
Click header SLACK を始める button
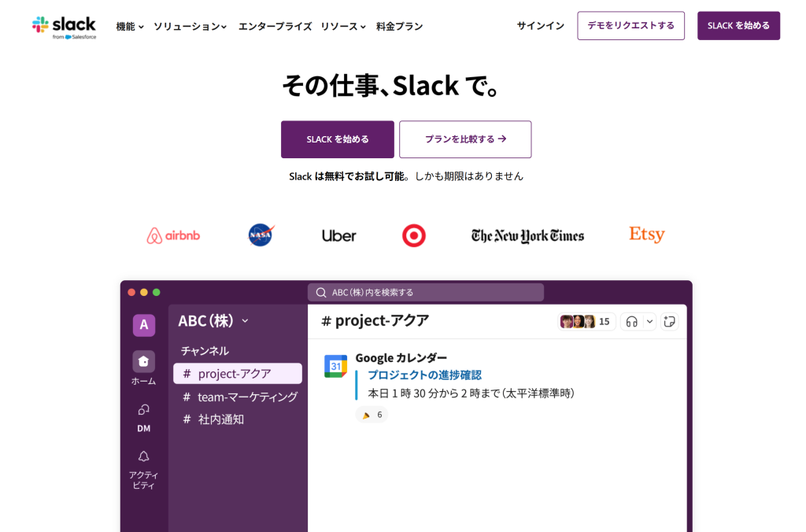[738, 26]
